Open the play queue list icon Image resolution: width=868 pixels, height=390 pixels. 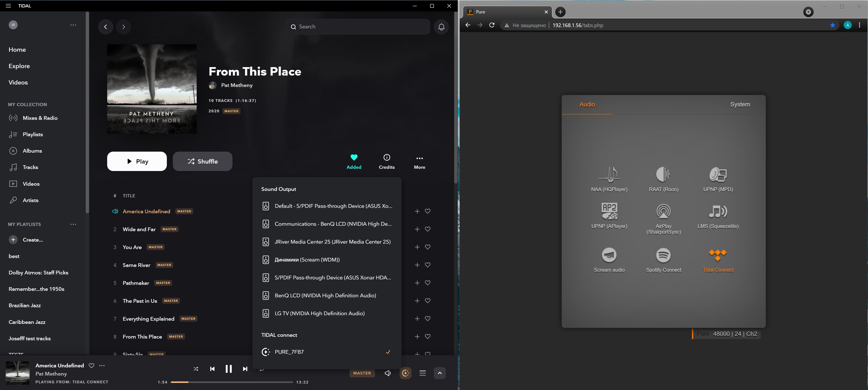coord(422,373)
